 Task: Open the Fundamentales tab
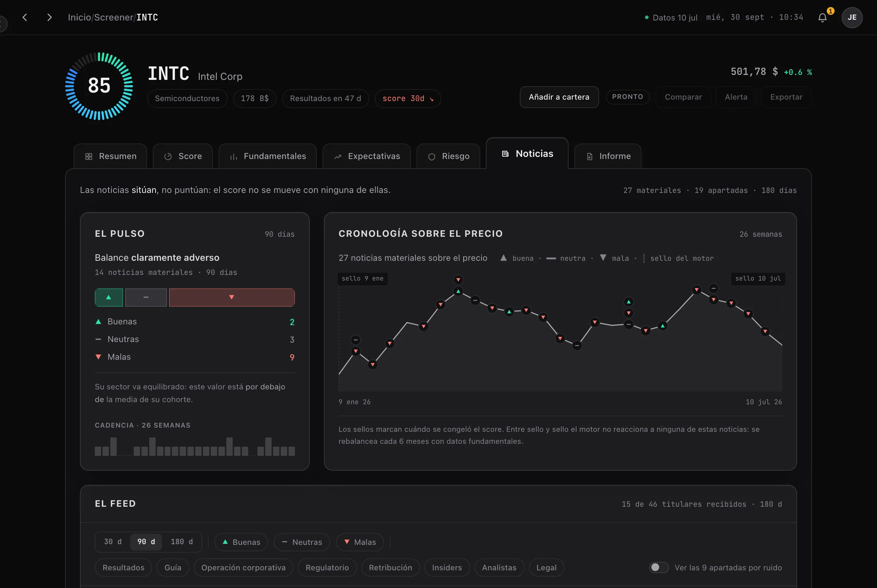point(268,156)
